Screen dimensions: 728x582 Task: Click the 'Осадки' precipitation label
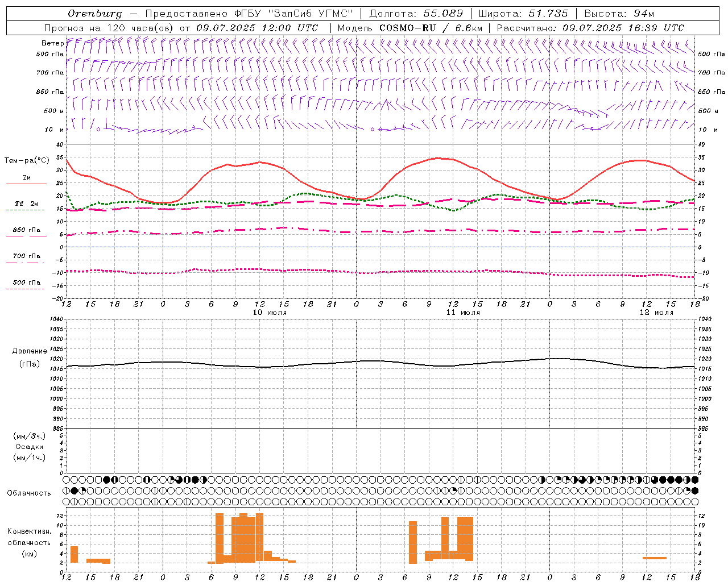click(30, 447)
